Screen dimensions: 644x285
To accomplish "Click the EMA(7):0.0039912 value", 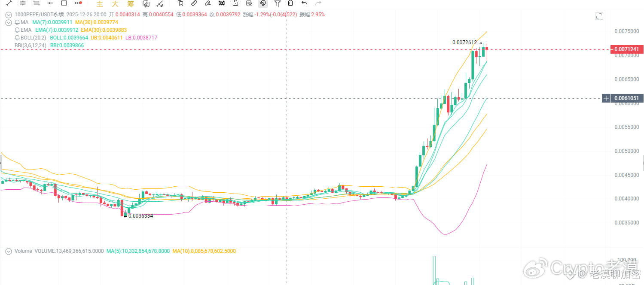I will pos(57,30).
